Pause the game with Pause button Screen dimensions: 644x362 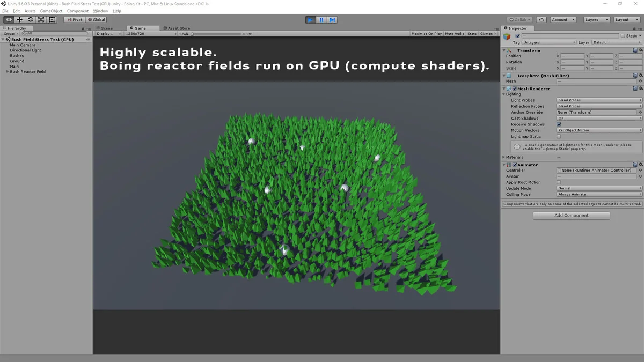[x=321, y=20]
